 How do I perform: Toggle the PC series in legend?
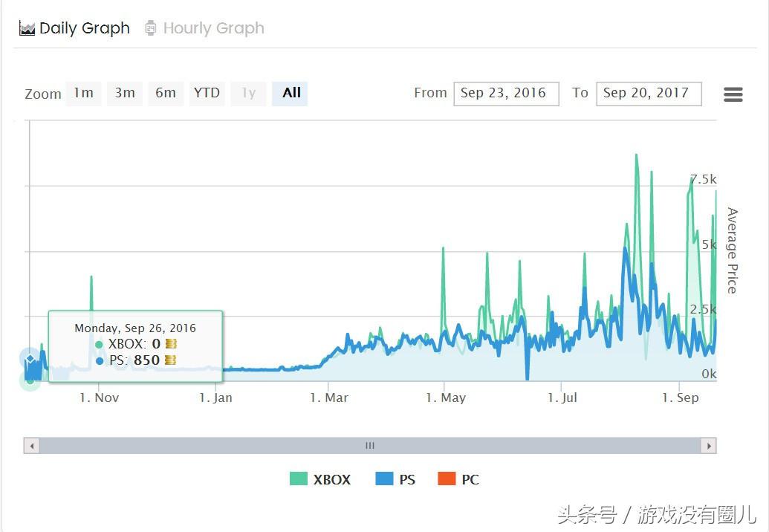coord(458,479)
